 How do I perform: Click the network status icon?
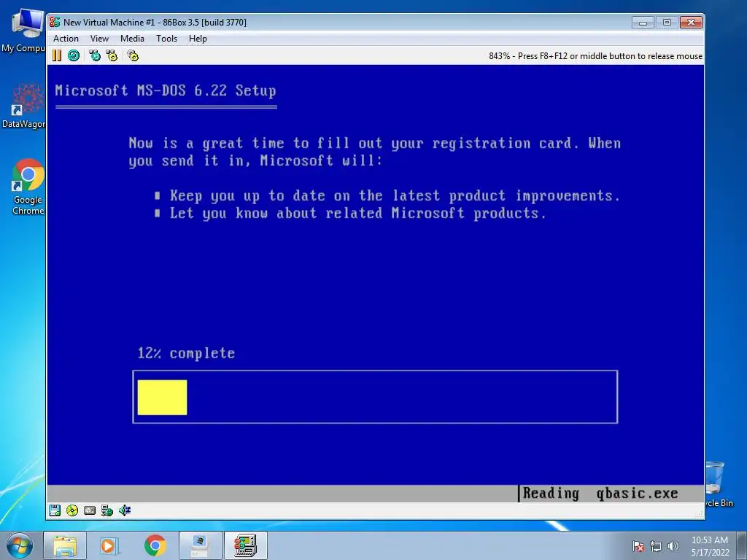coord(107,510)
